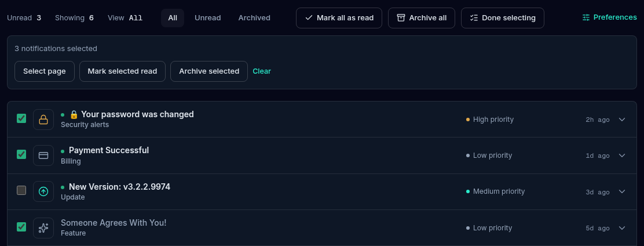Open the Preferences link

[x=609, y=17]
